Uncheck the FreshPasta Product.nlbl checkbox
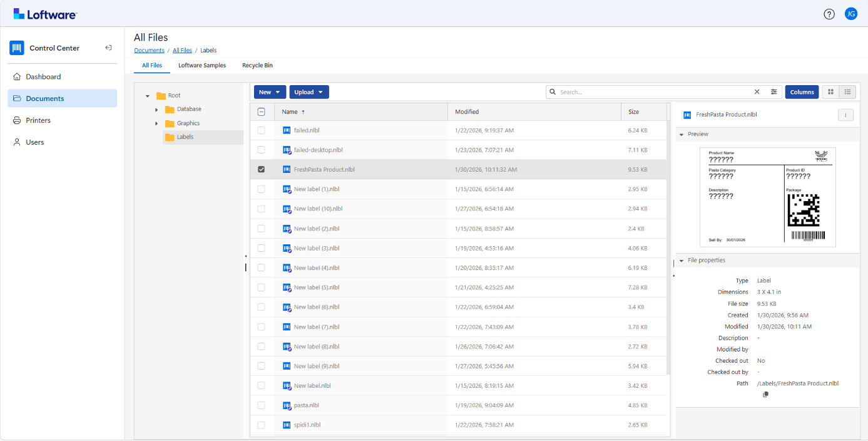 262,169
